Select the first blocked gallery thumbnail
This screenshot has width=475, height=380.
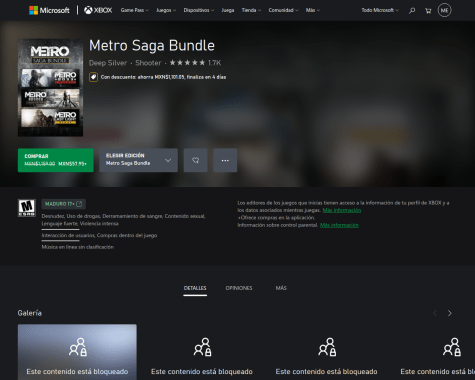point(77,352)
